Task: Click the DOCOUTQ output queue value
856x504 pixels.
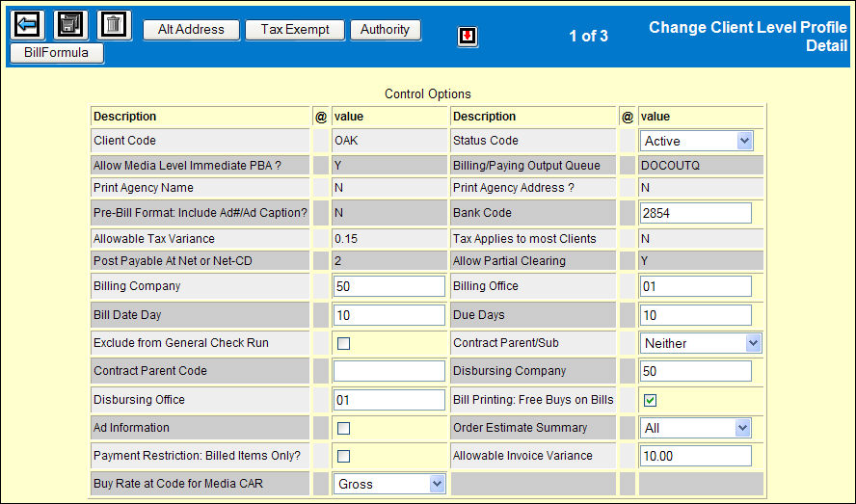Action: (670, 166)
